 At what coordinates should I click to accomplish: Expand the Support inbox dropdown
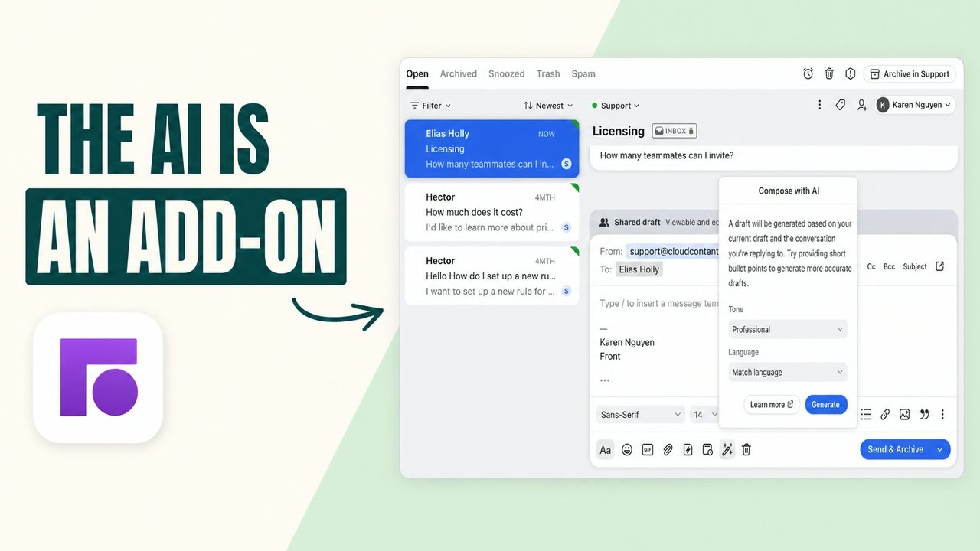616,106
